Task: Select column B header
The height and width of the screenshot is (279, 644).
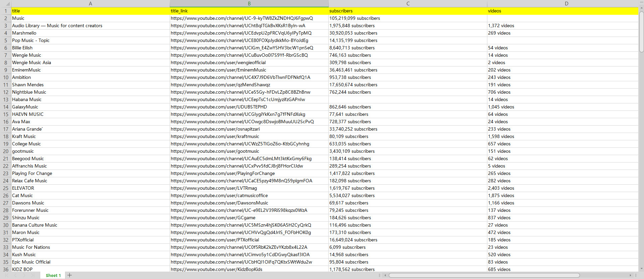Action: (249, 3)
